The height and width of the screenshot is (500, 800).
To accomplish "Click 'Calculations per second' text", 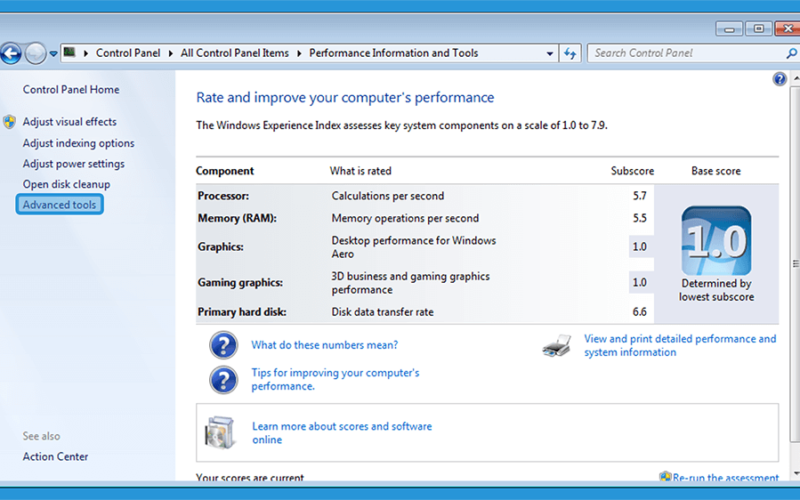I will click(x=388, y=196).
